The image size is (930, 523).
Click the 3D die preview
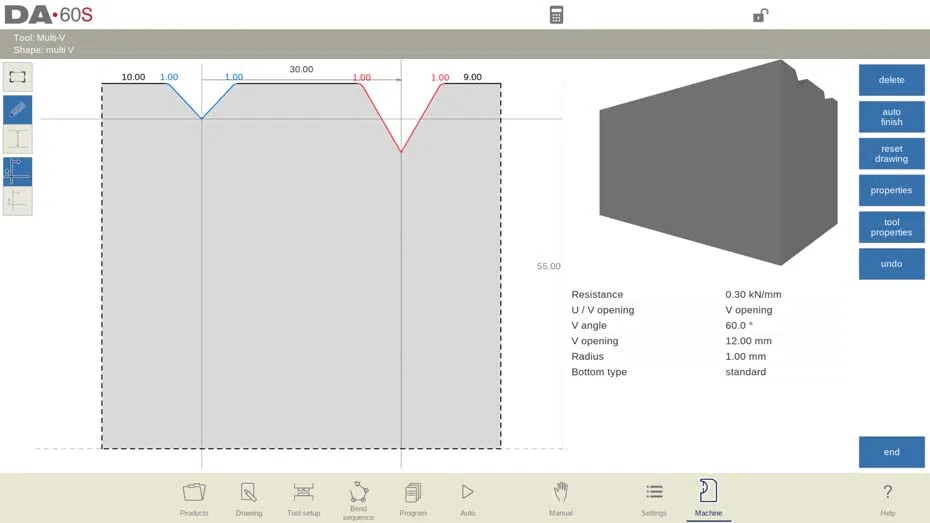click(x=718, y=162)
